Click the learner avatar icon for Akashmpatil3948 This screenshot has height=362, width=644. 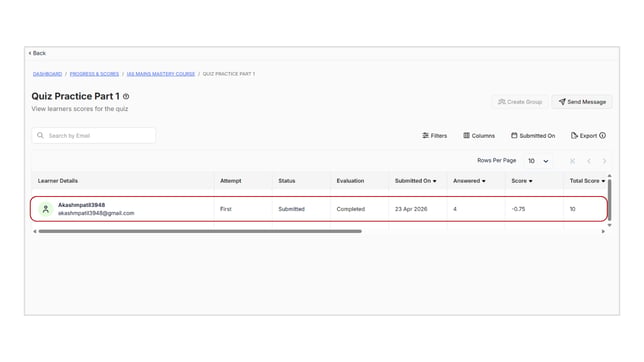pos(46,209)
